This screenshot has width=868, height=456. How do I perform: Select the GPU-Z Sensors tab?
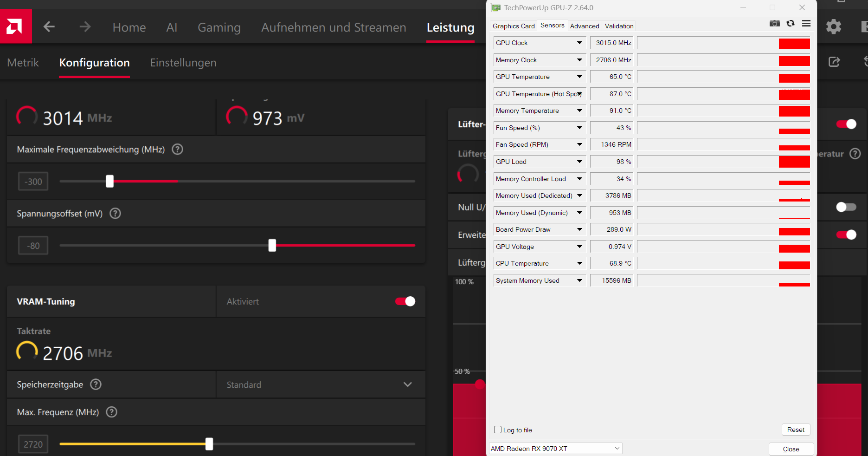[x=552, y=26]
